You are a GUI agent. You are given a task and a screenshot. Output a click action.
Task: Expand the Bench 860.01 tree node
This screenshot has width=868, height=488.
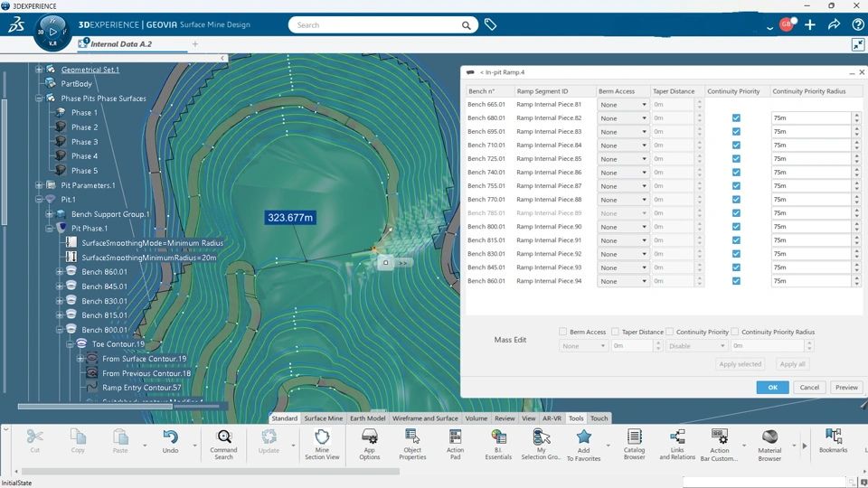click(60, 272)
